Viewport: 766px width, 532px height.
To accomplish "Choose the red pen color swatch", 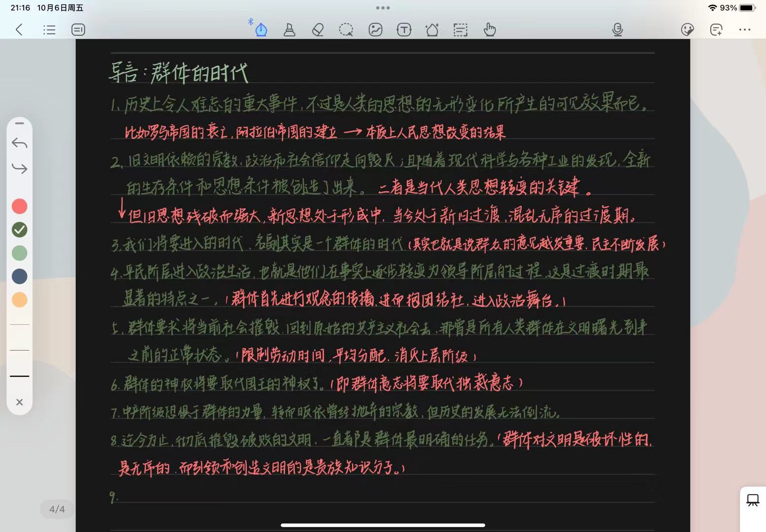I will coord(20,206).
